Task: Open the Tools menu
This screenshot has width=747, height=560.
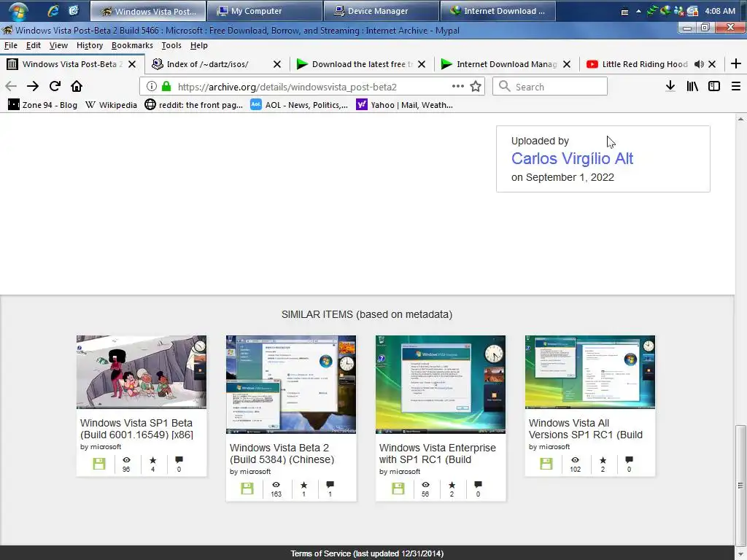Action: click(x=171, y=45)
